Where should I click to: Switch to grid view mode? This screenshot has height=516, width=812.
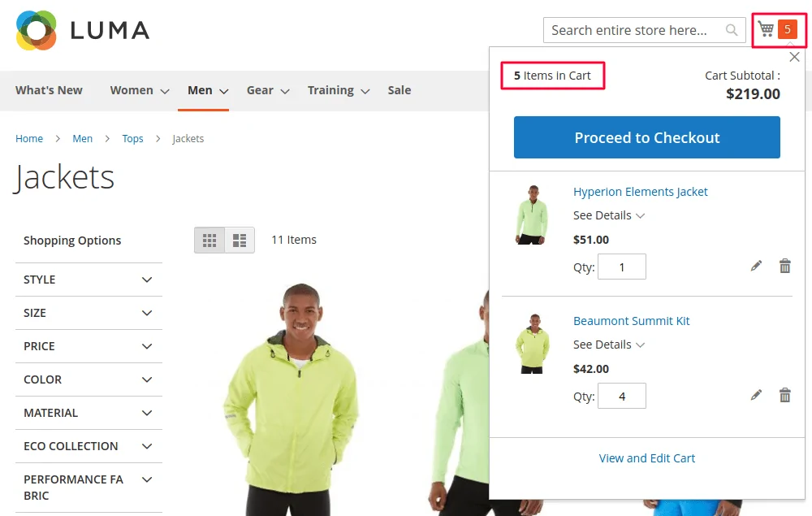point(209,240)
